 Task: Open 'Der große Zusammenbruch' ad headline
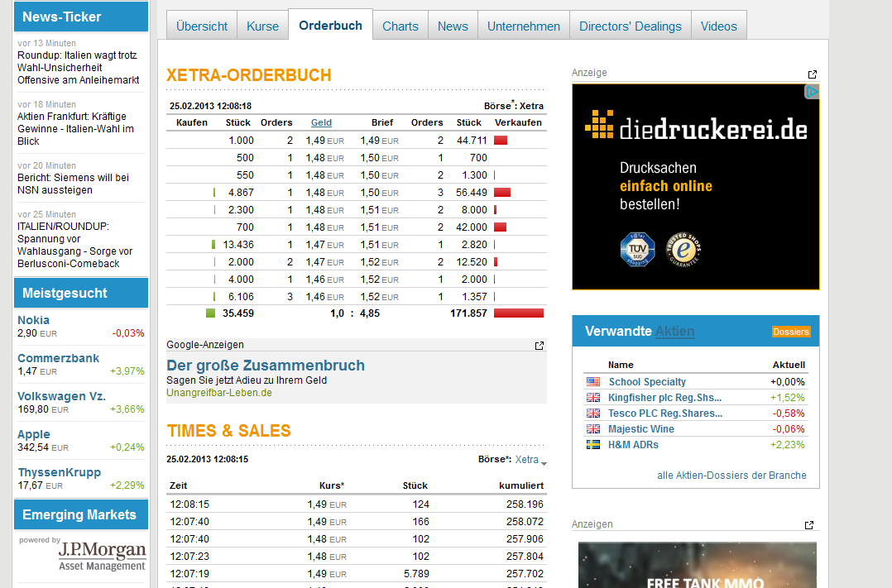tap(266, 366)
